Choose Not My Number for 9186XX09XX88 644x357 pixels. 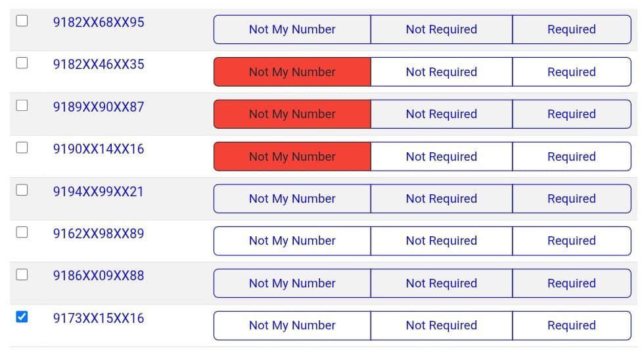(292, 283)
